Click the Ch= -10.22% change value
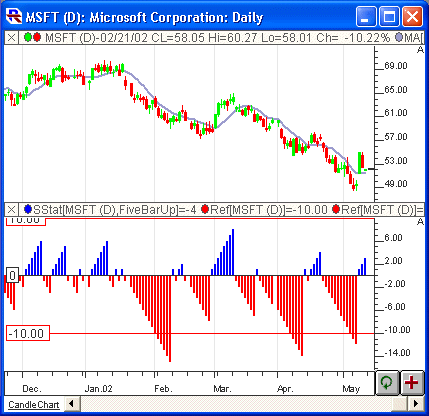The image size is (429, 416). click(353, 38)
